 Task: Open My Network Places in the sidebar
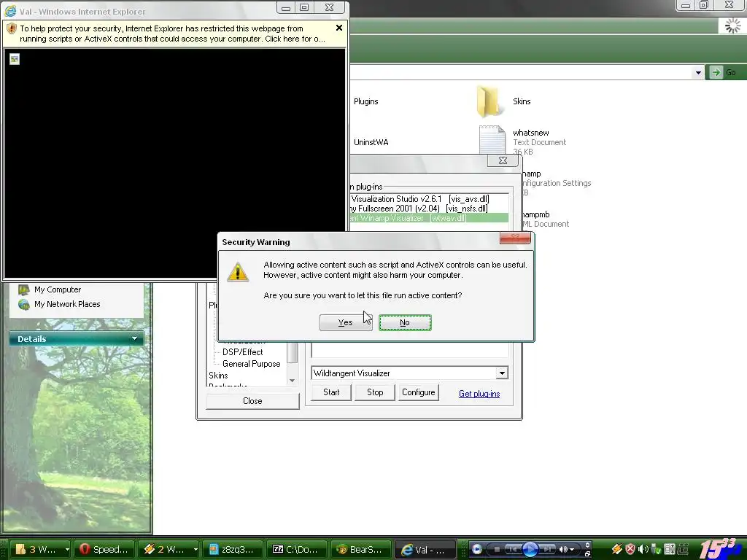click(x=67, y=304)
